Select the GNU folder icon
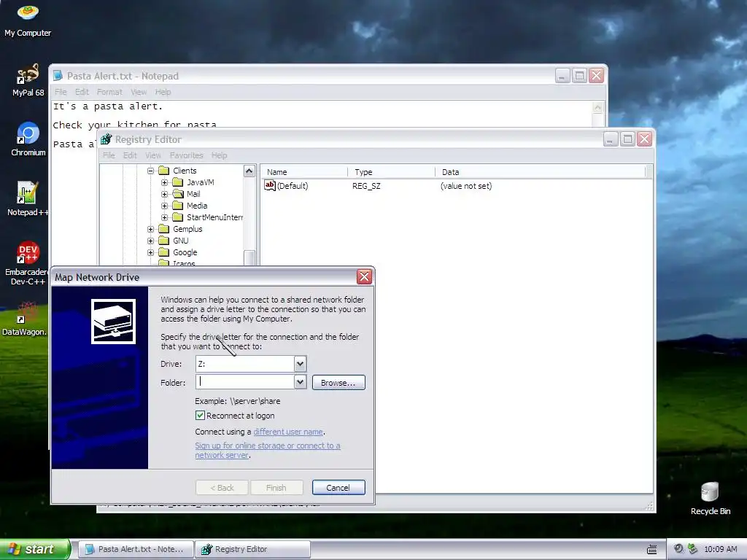The image size is (747, 560). [164, 241]
